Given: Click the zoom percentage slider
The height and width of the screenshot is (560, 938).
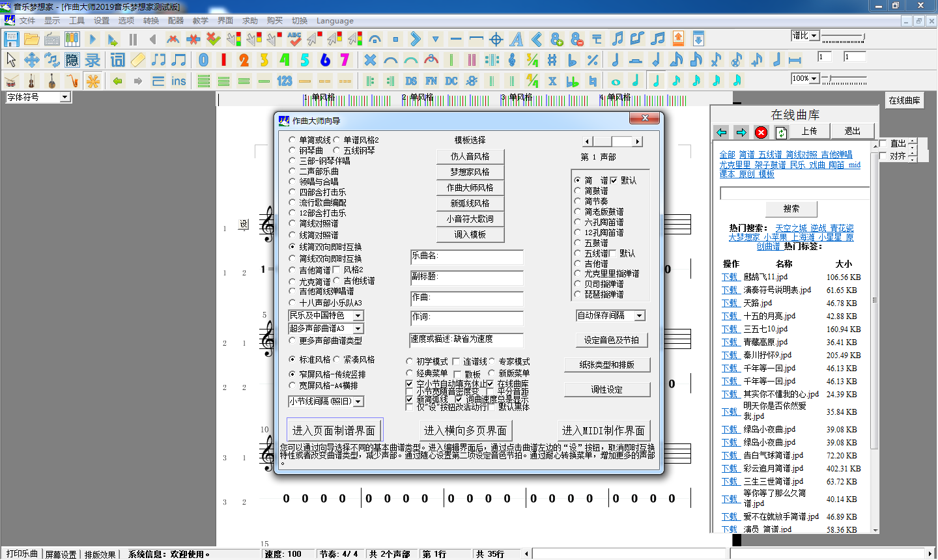Looking at the screenshot, I should tap(844, 79).
